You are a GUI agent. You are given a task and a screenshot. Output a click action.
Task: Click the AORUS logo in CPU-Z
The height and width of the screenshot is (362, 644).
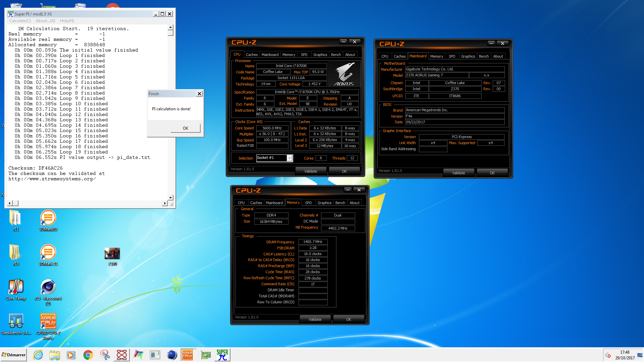point(344,74)
